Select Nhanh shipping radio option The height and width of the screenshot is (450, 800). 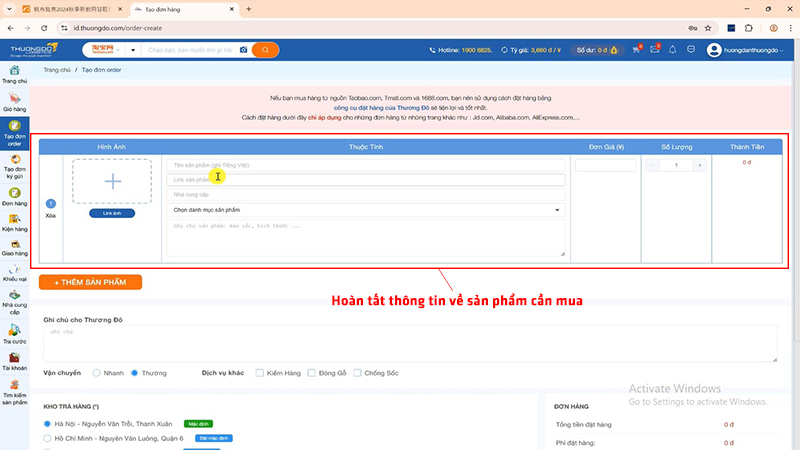(97, 373)
